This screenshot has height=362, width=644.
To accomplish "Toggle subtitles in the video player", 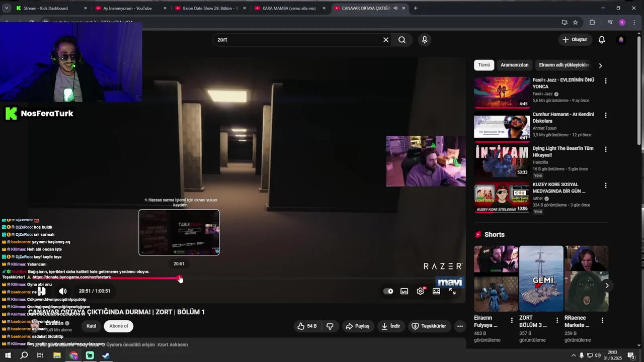I will pos(404,291).
